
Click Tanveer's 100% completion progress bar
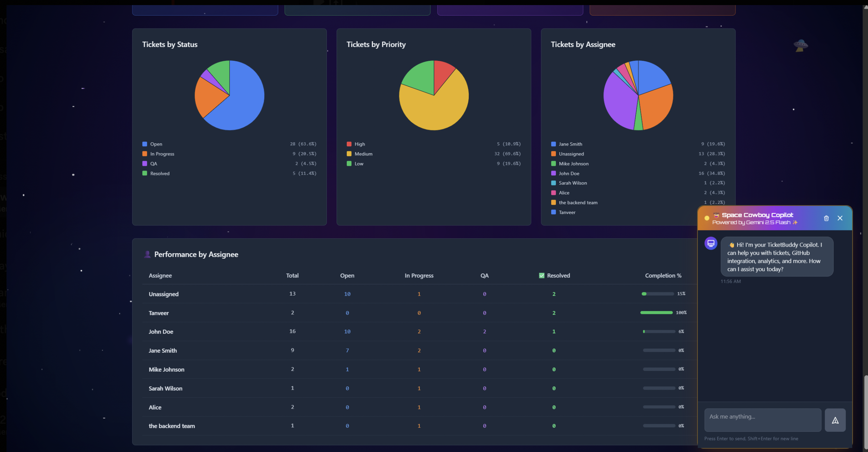pyautogui.click(x=656, y=313)
